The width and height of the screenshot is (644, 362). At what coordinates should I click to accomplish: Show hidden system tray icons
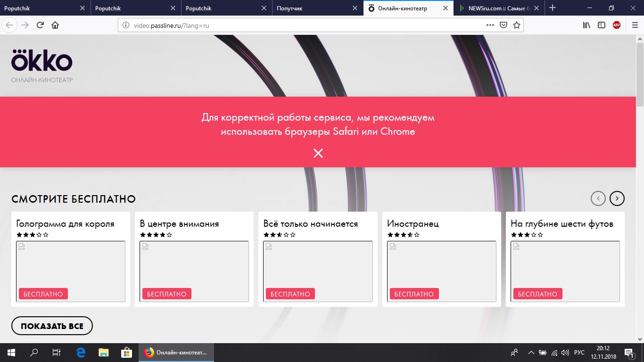531,353
